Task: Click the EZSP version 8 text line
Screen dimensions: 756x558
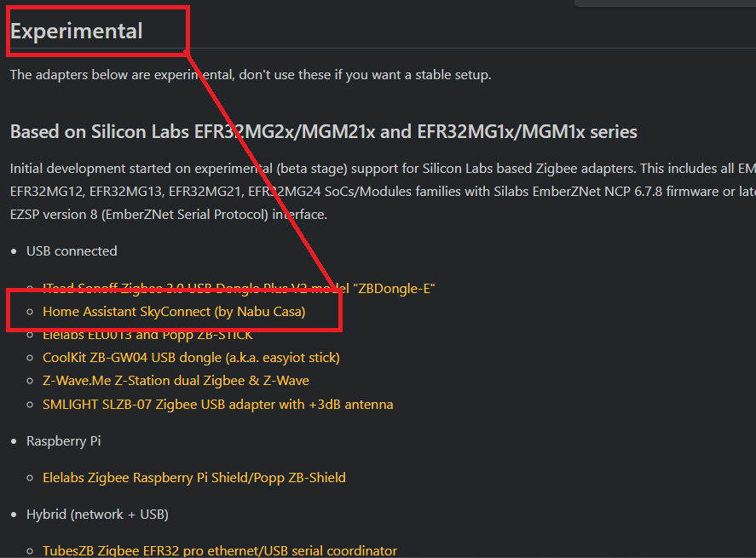Action: pyautogui.click(x=169, y=215)
